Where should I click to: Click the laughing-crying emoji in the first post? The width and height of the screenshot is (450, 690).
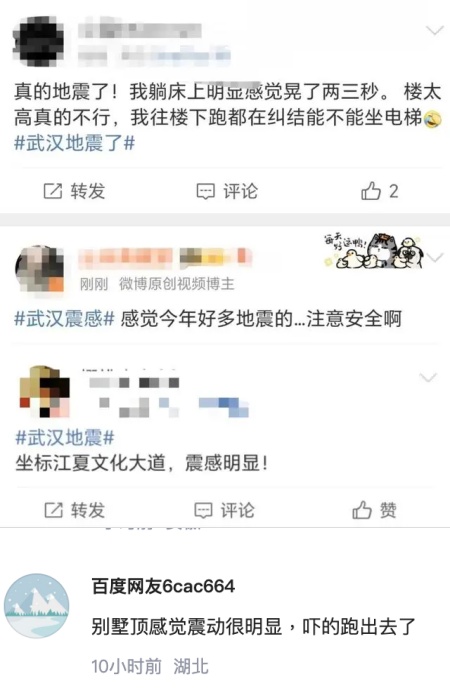click(432, 119)
